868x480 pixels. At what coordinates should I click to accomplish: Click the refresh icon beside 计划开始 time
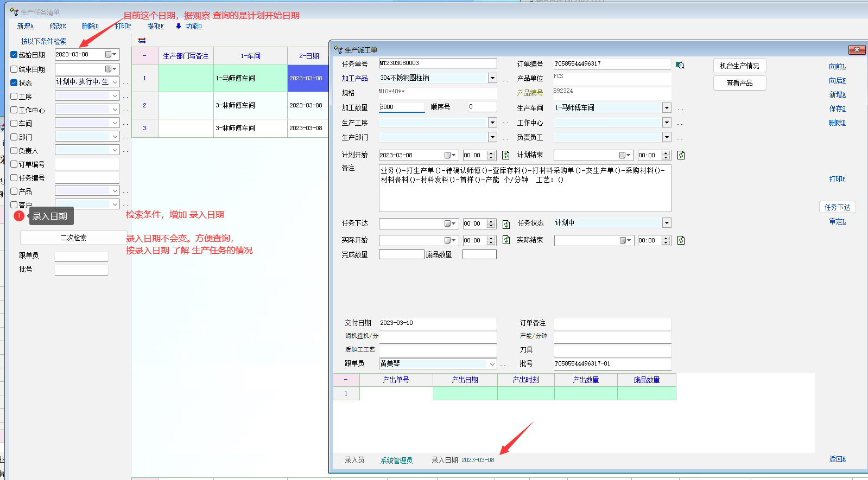click(x=505, y=155)
